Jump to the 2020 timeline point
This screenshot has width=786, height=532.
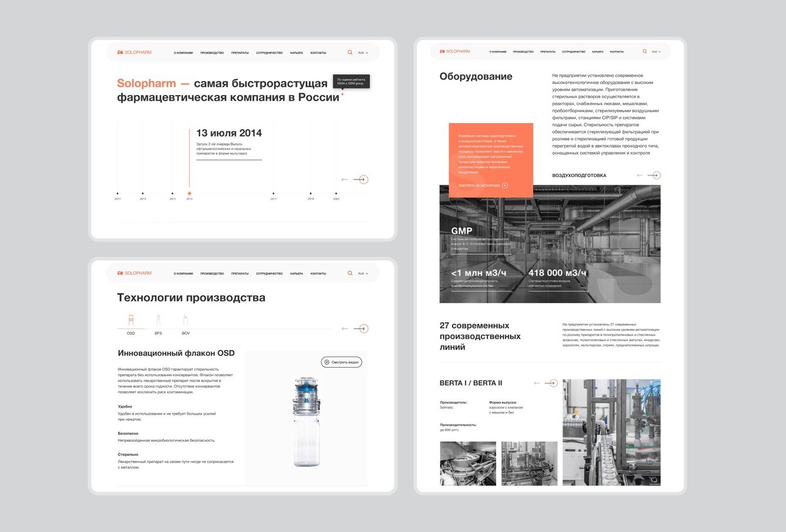pos(336,194)
